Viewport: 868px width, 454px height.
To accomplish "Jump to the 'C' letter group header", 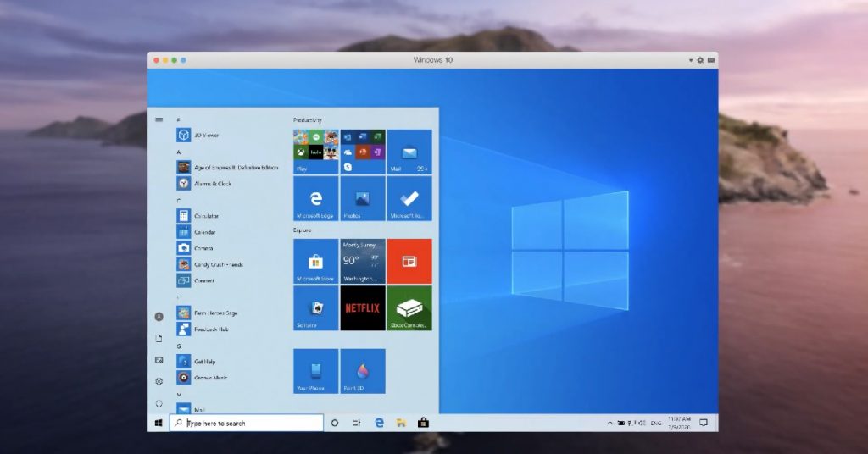I will point(178,200).
